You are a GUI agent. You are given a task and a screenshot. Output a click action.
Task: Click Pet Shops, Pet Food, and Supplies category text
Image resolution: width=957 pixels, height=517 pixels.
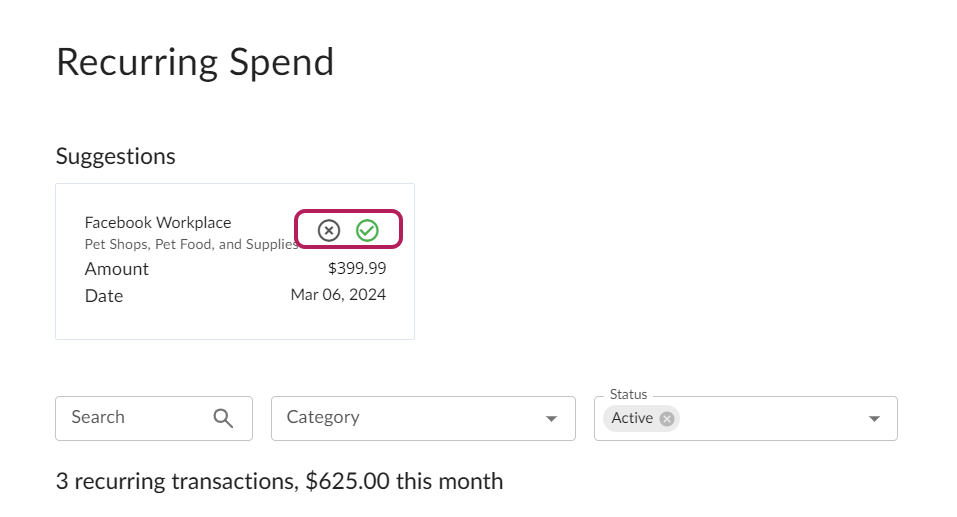point(191,244)
